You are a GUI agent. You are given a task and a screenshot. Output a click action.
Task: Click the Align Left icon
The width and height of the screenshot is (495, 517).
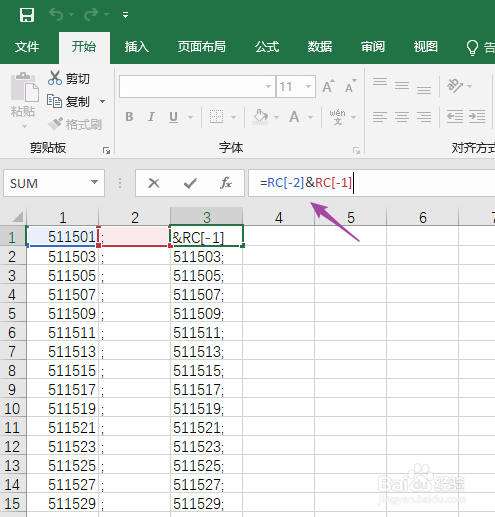point(380,117)
